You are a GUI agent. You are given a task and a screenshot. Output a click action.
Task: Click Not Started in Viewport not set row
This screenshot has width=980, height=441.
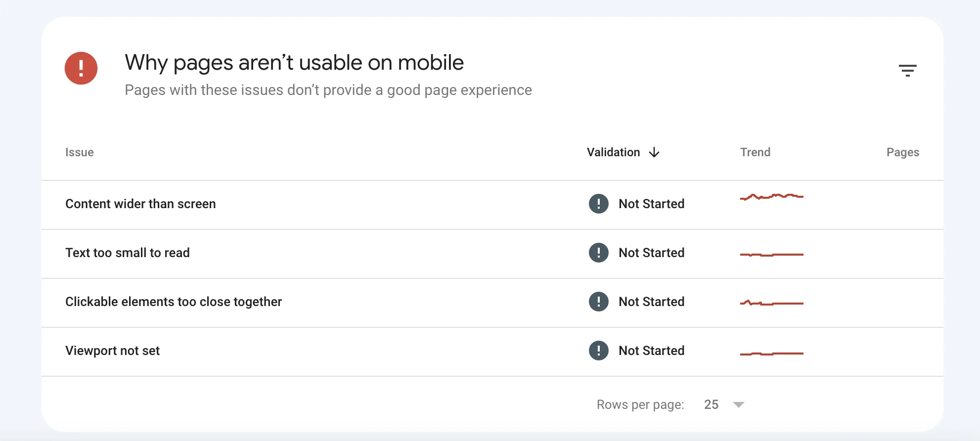click(x=652, y=351)
